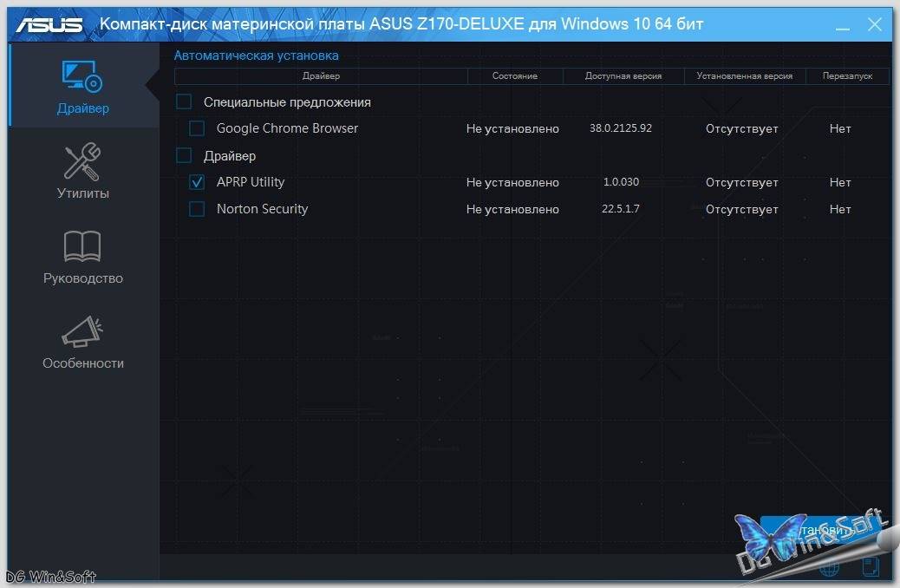
Task: Click the Установленная версия column header
Action: 745,75
